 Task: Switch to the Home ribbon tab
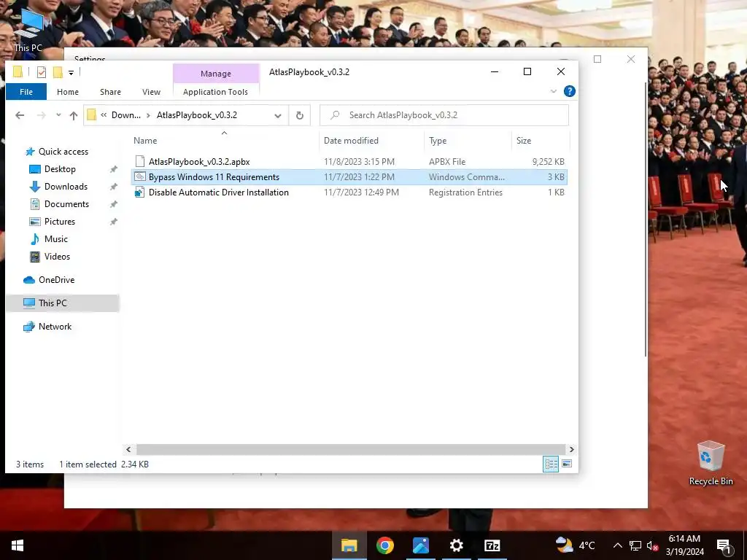coord(68,92)
